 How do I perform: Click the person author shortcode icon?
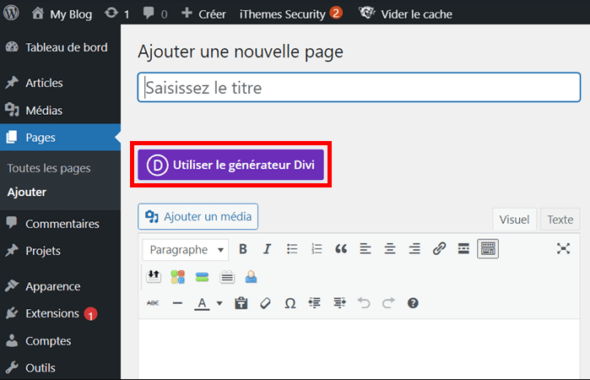click(251, 277)
